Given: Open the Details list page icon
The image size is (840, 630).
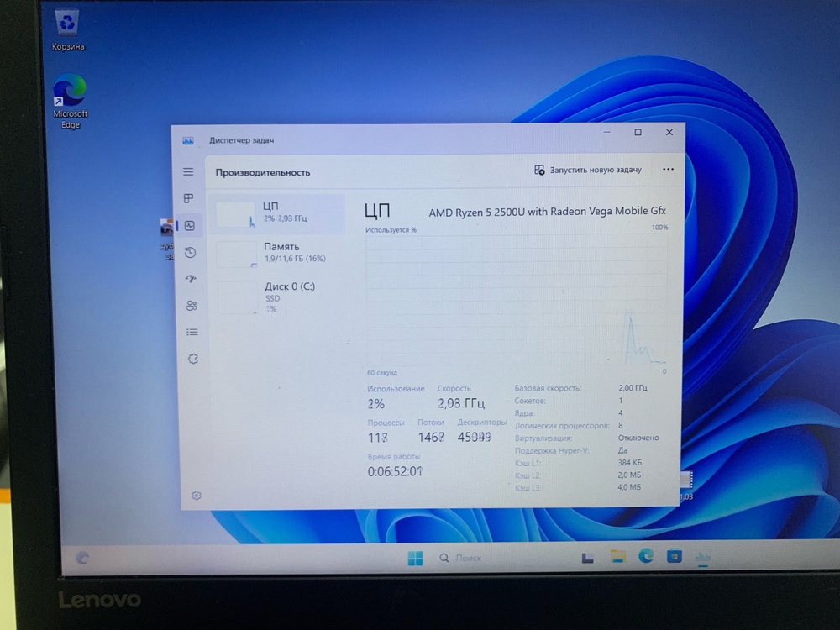Looking at the screenshot, I should pyautogui.click(x=192, y=332).
